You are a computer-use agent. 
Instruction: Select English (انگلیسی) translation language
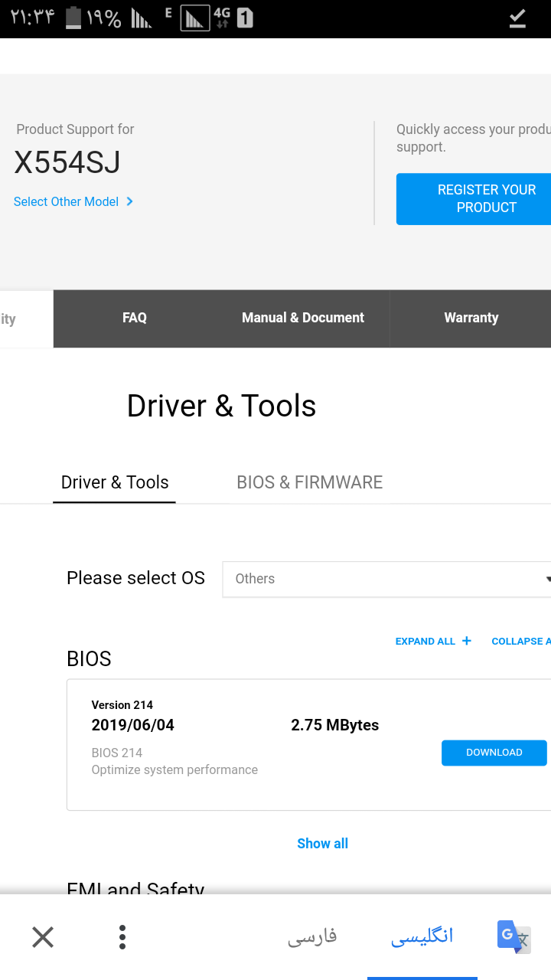pyautogui.click(x=422, y=936)
